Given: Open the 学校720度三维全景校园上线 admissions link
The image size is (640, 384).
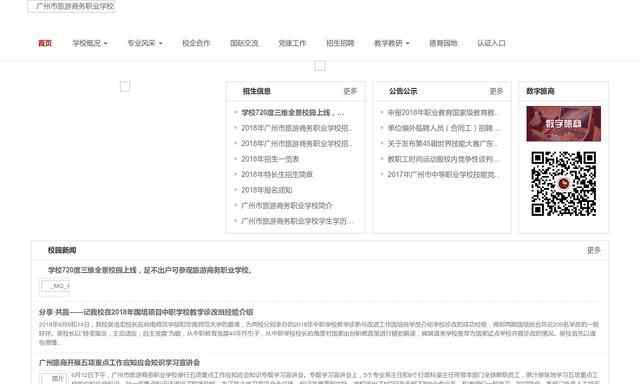Looking at the screenshot, I should coord(292,113).
